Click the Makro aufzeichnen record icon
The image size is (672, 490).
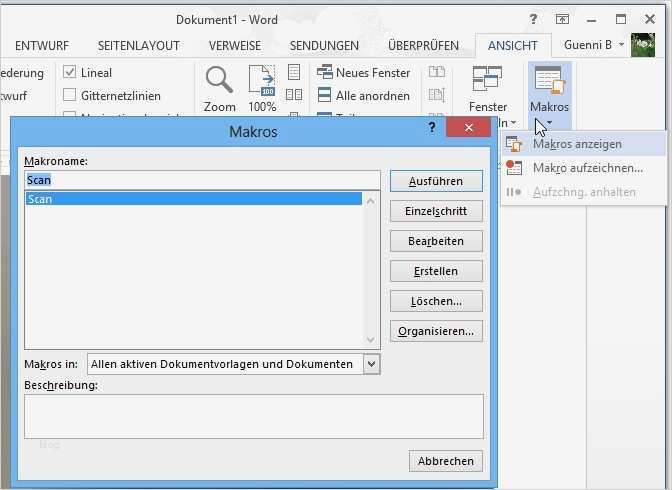[x=513, y=168]
